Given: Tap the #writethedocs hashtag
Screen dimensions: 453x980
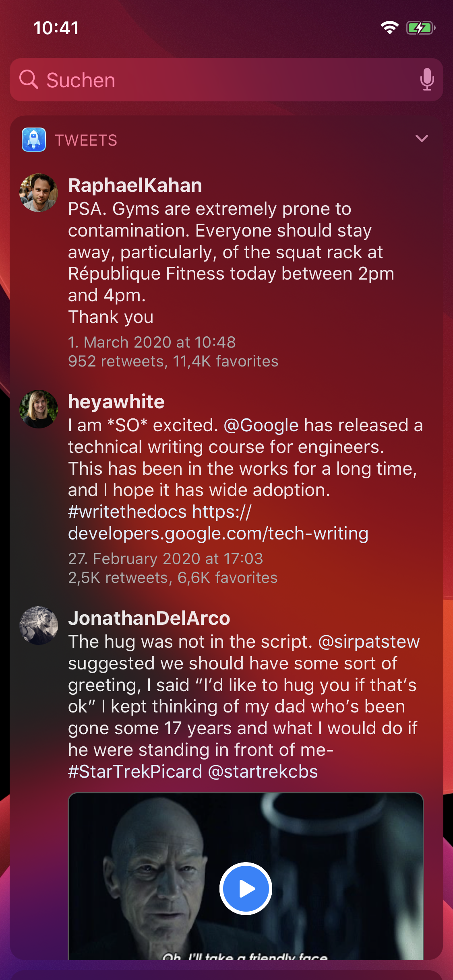Looking at the screenshot, I should 127,512.
